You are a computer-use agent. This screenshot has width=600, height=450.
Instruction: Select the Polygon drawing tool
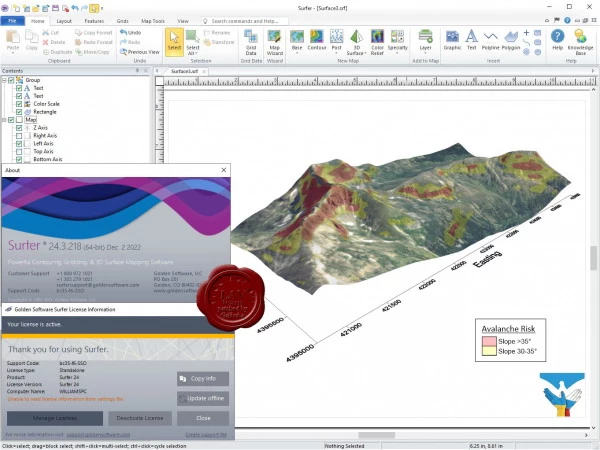[510, 40]
